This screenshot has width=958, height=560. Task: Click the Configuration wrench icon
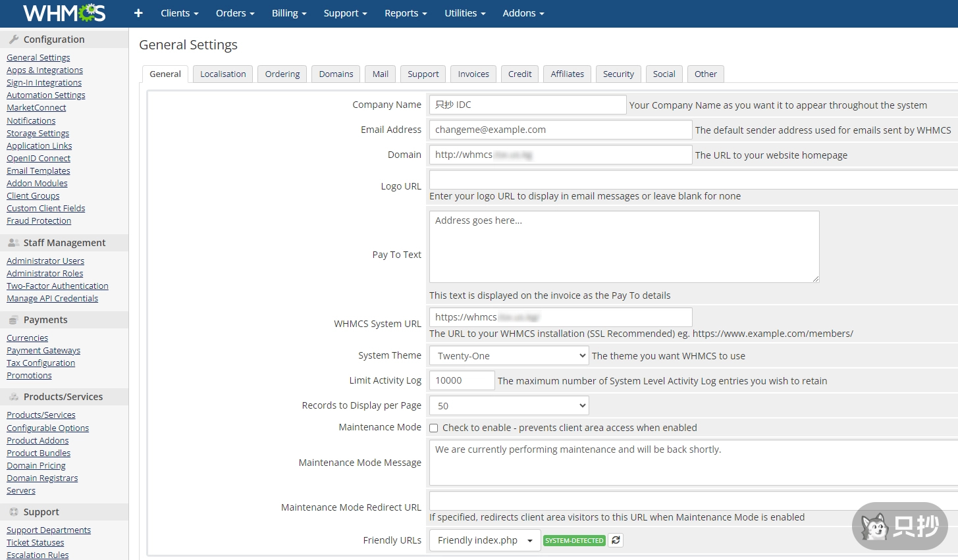[14, 39]
